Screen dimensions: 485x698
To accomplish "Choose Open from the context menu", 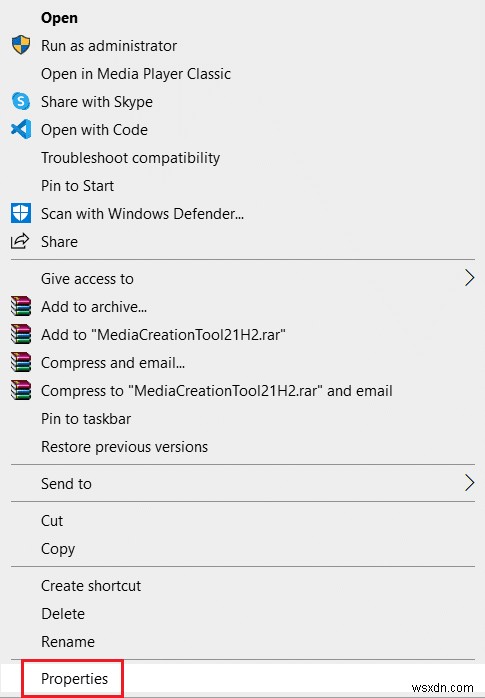I will [x=59, y=18].
